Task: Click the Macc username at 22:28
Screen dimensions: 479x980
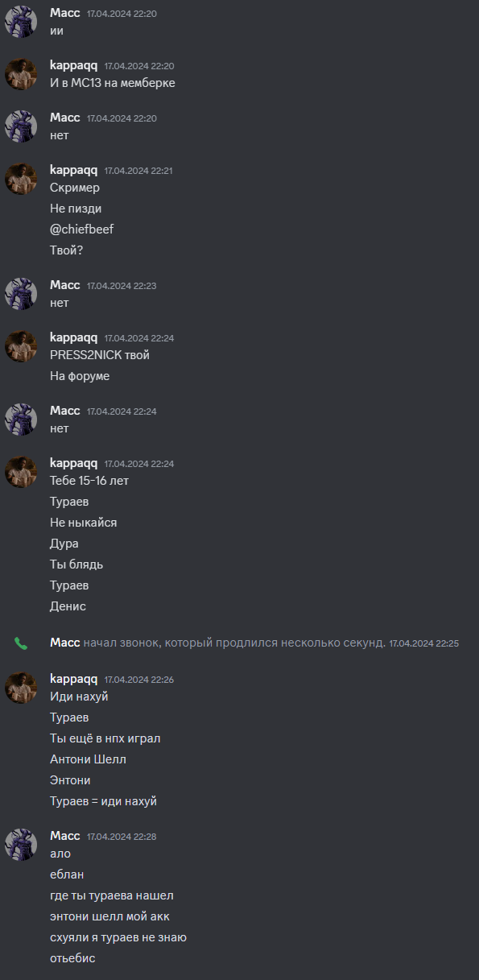Action: (x=64, y=836)
